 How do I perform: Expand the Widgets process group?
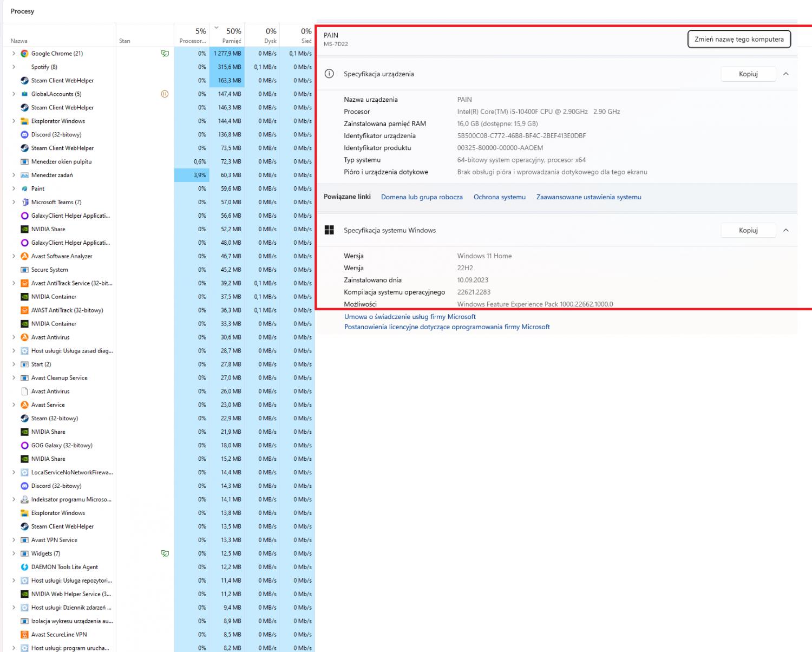(14, 553)
